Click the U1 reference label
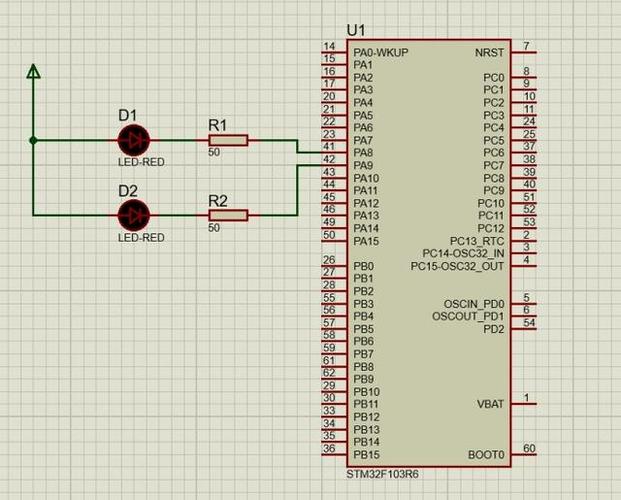621x500 pixels. pyautogui.click(x=356, y=30)
